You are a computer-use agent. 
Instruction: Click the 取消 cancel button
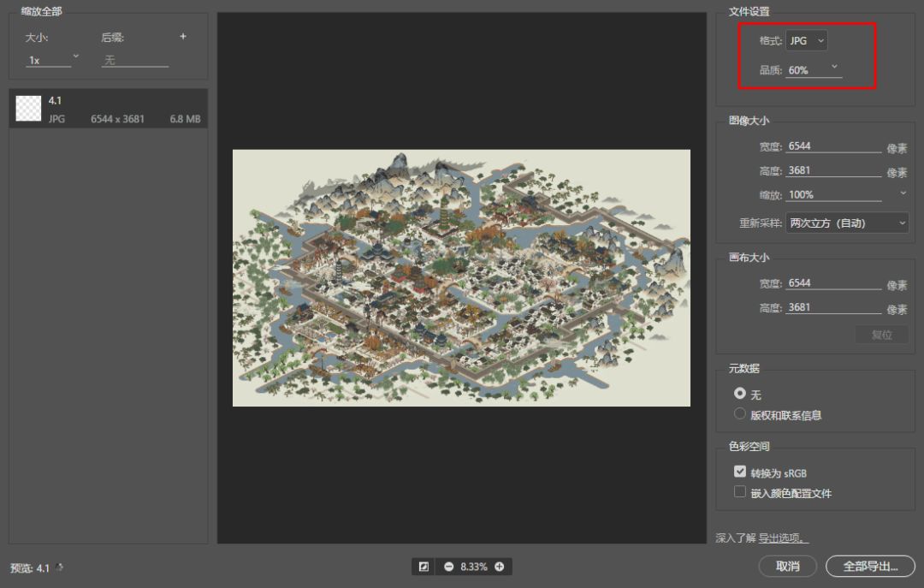(788, 567)
